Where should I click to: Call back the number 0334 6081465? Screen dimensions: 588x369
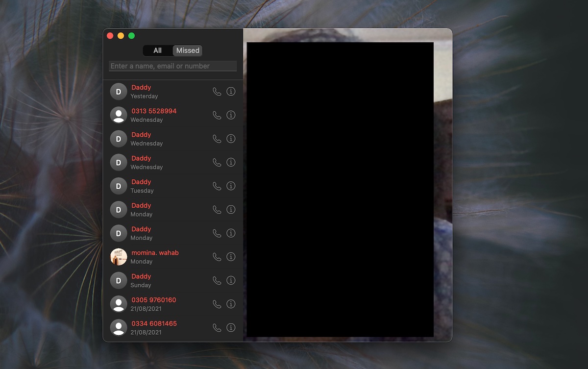(x=217, y=327)
